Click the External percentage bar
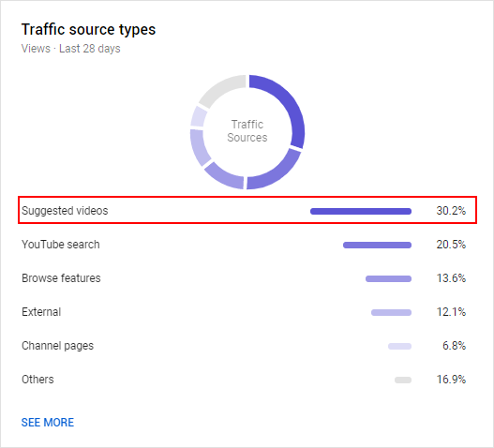 pos(391,312)
